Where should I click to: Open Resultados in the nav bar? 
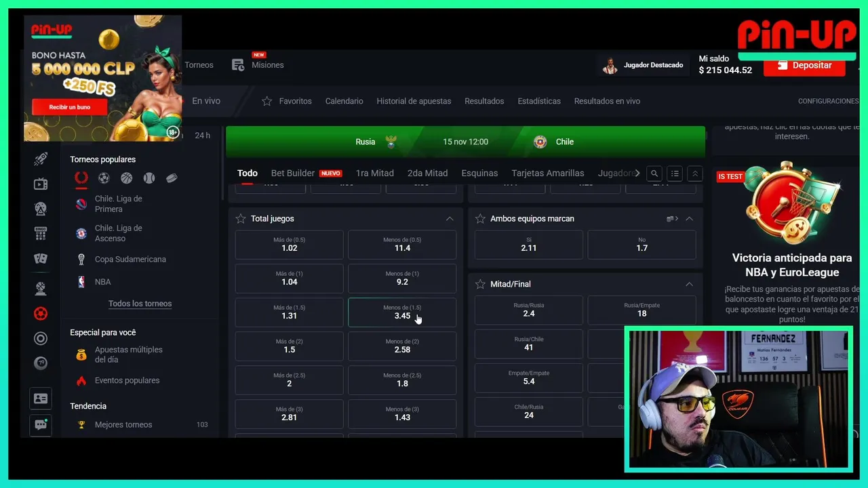click(x=484, y=101)
